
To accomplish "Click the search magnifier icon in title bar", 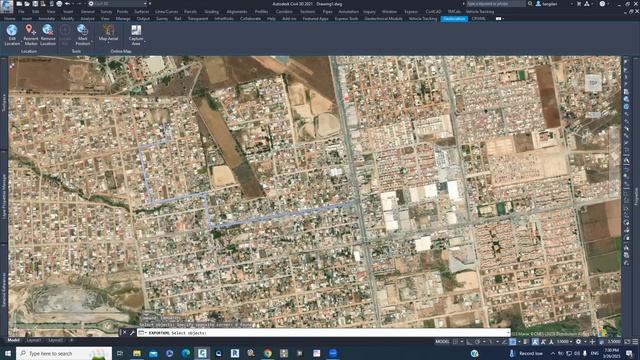I will point(530,4).
